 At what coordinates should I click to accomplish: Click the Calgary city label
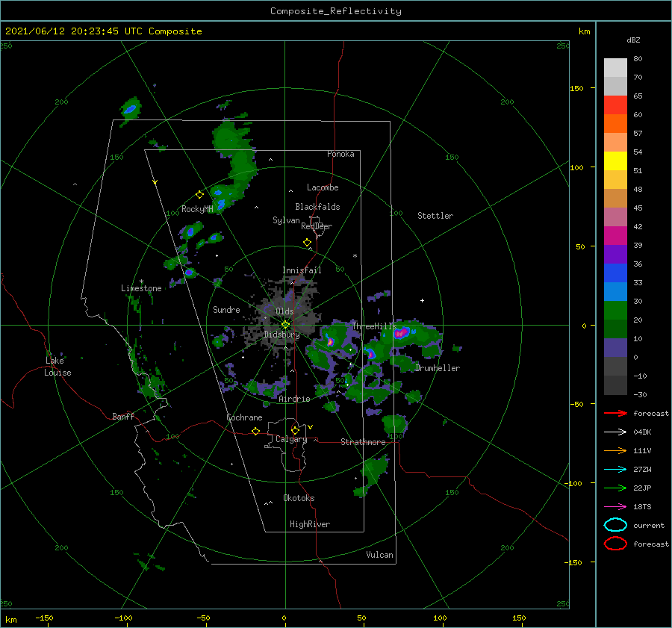291,439
